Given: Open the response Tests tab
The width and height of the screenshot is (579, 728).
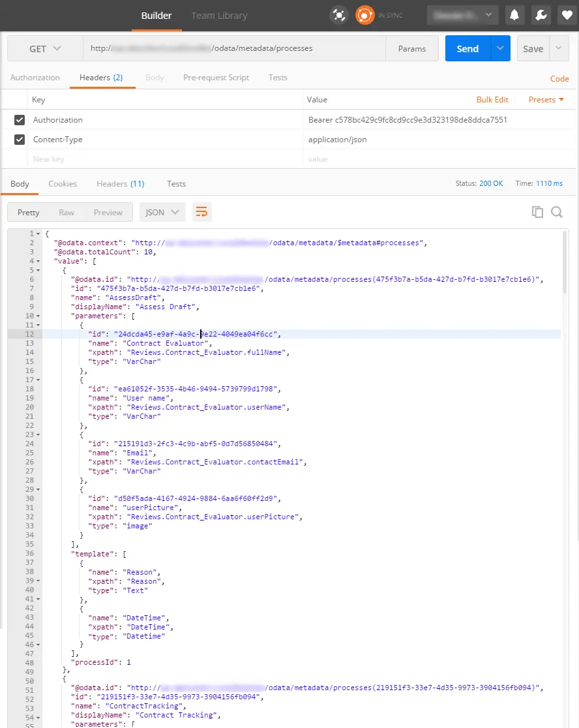Looking at the screenshot, I should (x=176, y=184).
